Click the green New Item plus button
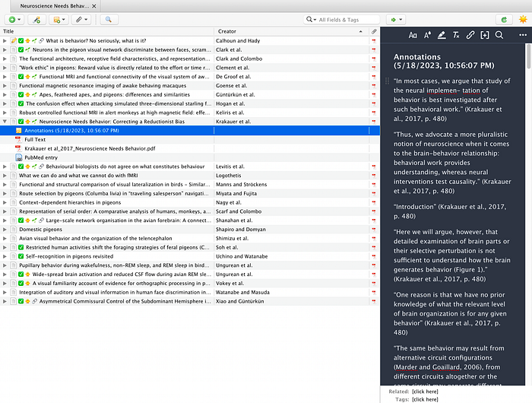The height and width of the screenshot is (403, 532). (12, 19)
